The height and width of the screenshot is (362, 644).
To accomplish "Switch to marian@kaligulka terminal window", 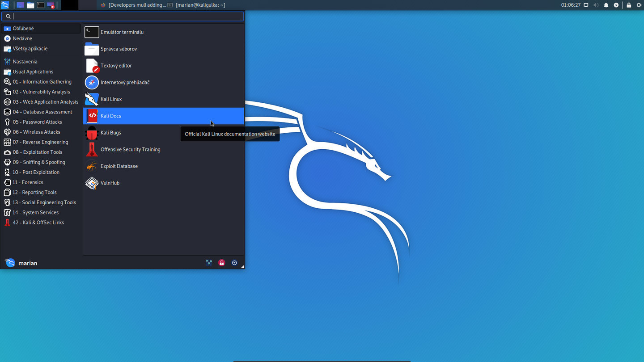I will (197, 5).
